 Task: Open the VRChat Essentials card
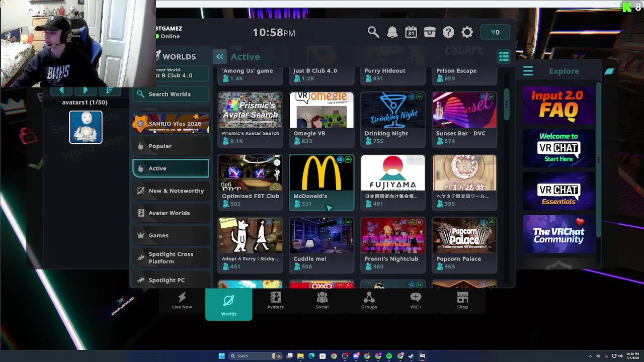(558, 191)
